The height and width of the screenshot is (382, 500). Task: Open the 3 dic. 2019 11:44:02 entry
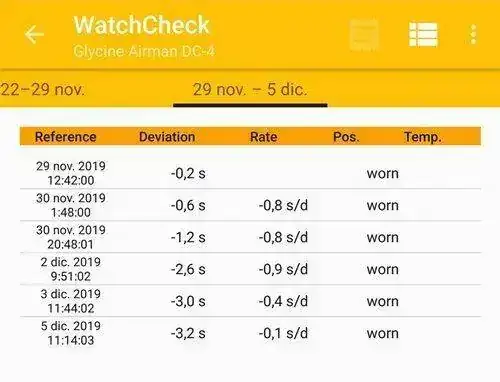250,301
